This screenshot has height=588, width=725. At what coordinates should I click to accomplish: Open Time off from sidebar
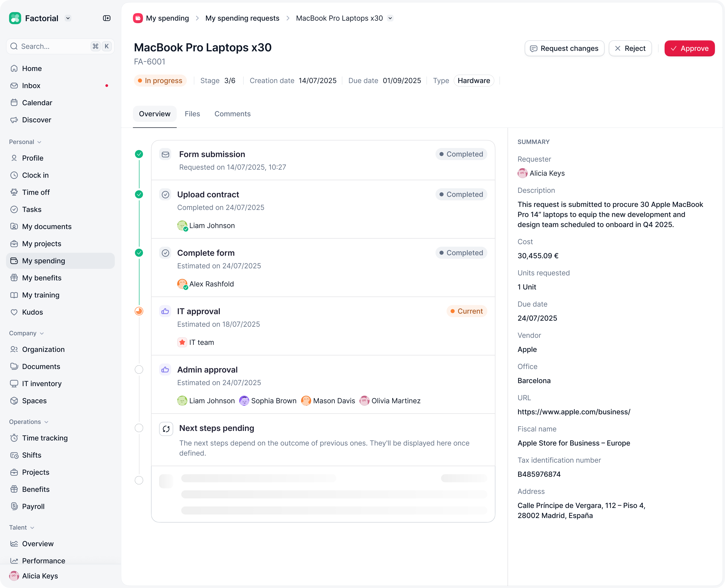coord(35,192)
